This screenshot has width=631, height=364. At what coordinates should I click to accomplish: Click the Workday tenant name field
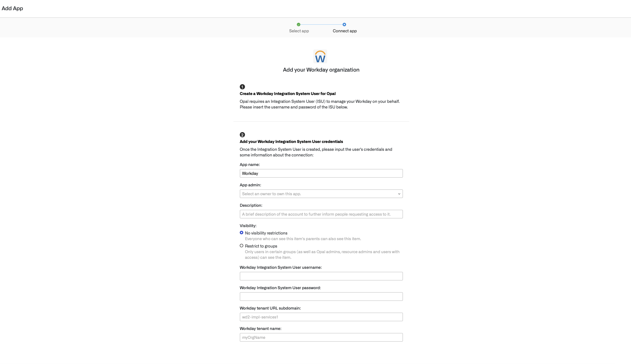click(x=321, y=338)
